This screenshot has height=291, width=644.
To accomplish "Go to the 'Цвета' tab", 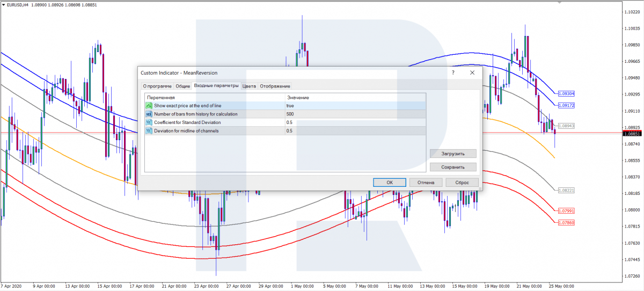I will tap(249, 86).
